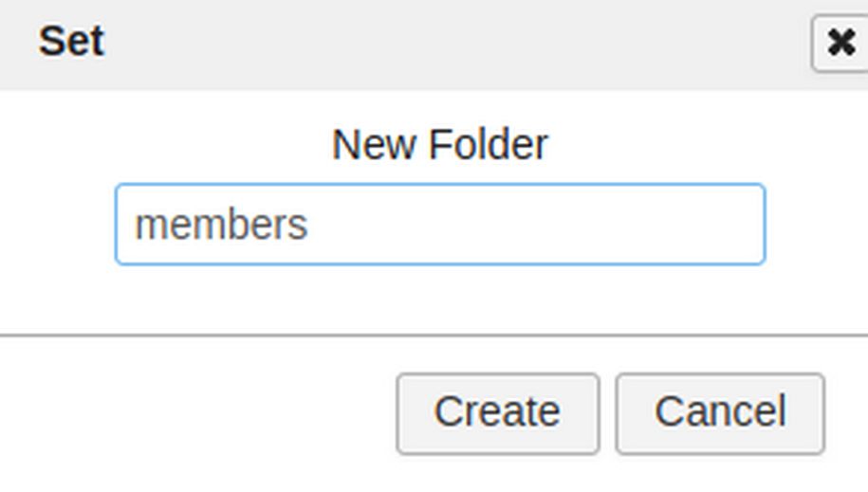Close the Set dialog with the X icon

(x=840, y=43)
